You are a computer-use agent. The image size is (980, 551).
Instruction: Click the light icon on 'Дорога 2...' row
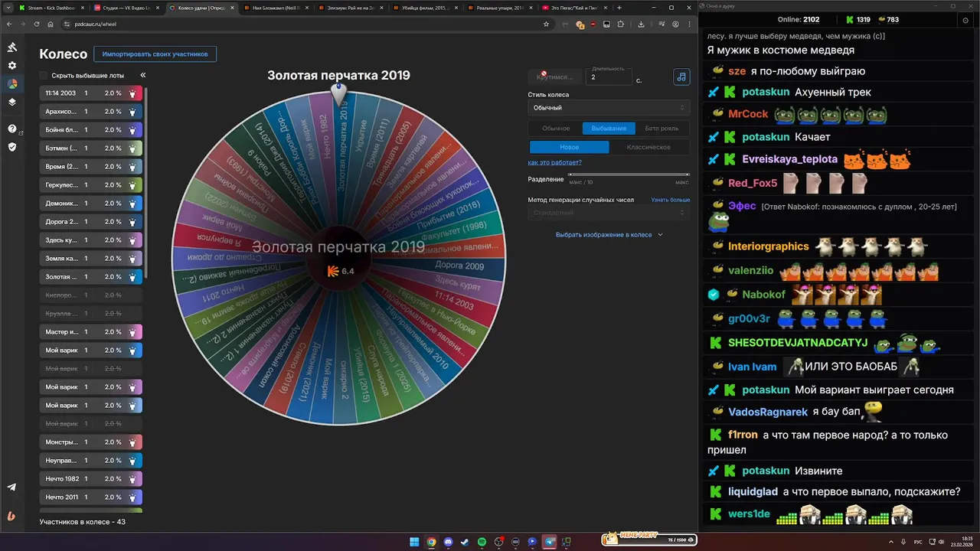132,222
